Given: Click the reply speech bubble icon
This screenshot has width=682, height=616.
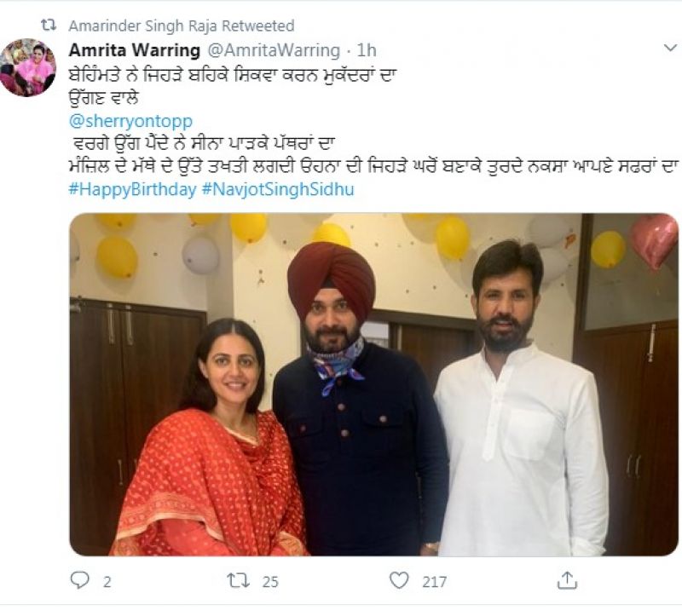Looking at the screenshot, I should (80, 580).
